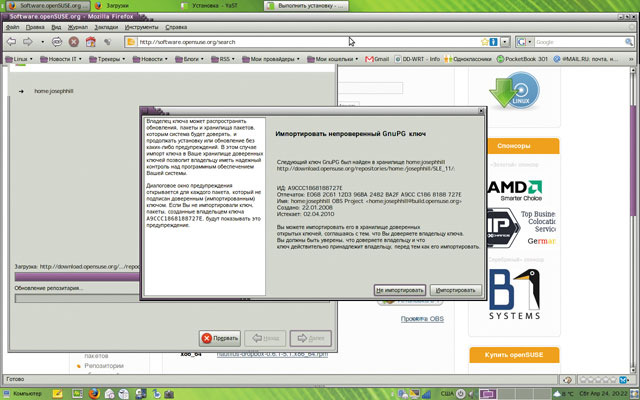640x400 pixels.
Task: Click power button icon in tray
Action: (460, 393)
